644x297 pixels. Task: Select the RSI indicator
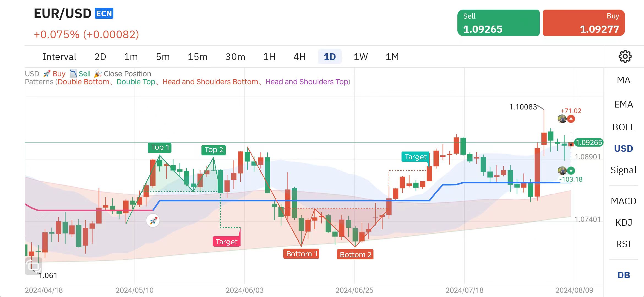[623, 244]
